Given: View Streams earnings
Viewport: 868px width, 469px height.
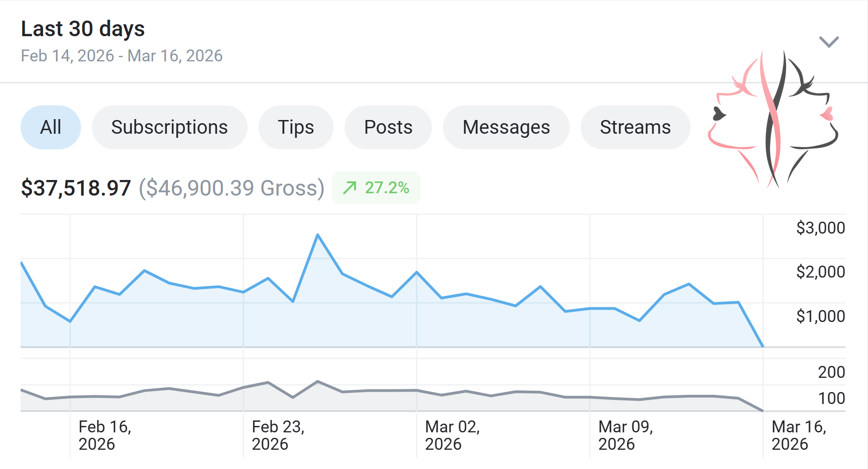Looking at the screenshot, I should 635,127.
